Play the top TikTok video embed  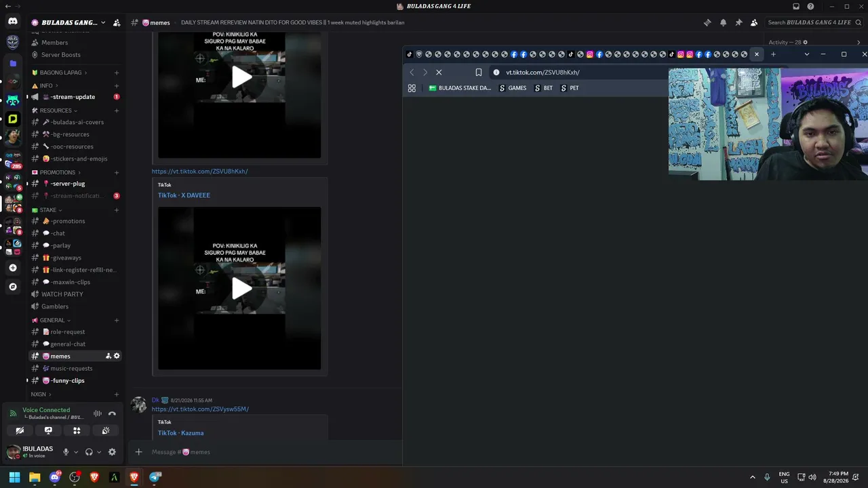click(x=241, y=77)
